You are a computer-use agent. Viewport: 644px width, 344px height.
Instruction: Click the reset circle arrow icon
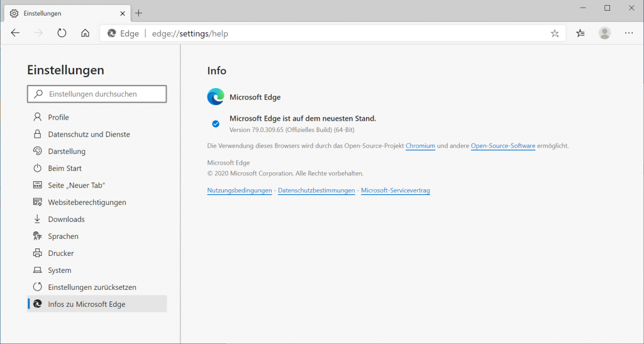click(37, 287)
